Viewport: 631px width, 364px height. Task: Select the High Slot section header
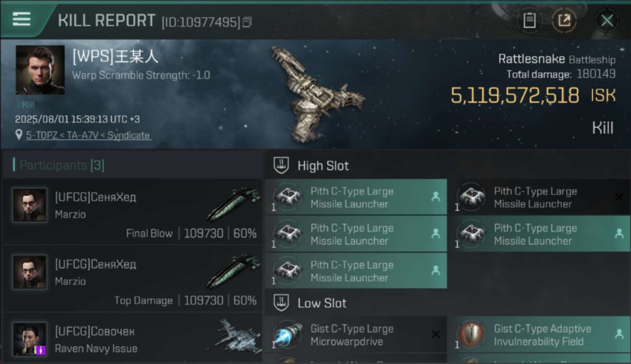click(x=447, y=165)
